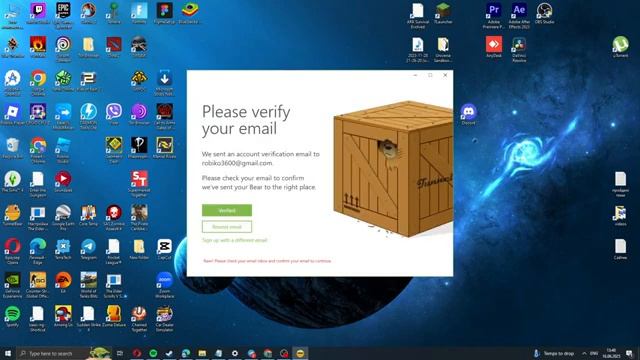Screen dimensions: 640x360
Task: Open the Spotify desktop shortcut
Action: [x=13, y=316]
